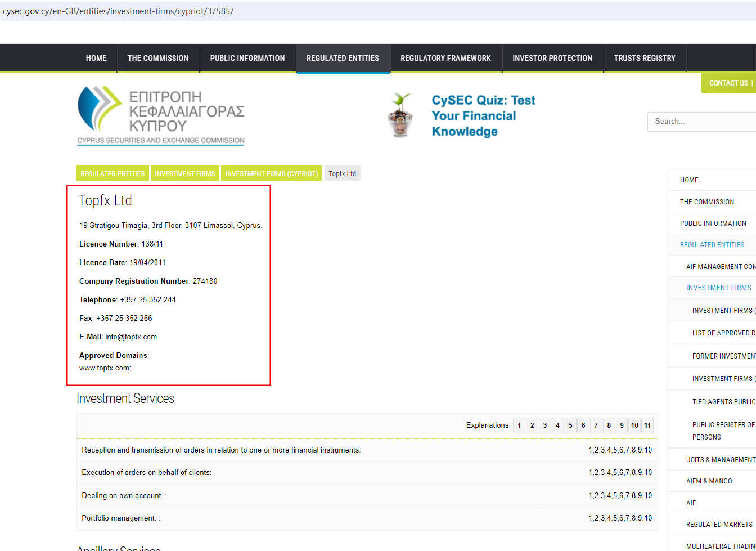Open HOME in the right sidebar
The width and height of the screenshot is (756, 551).
tap(712, 180)
